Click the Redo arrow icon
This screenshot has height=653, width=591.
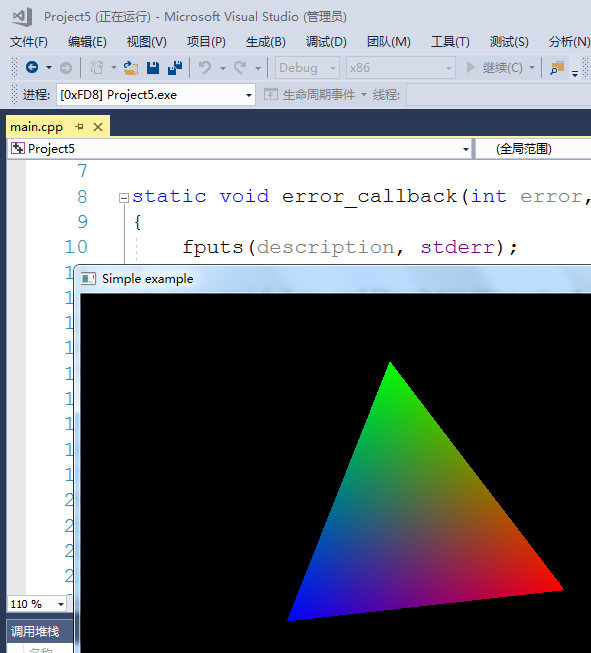[x=240, y=67]
